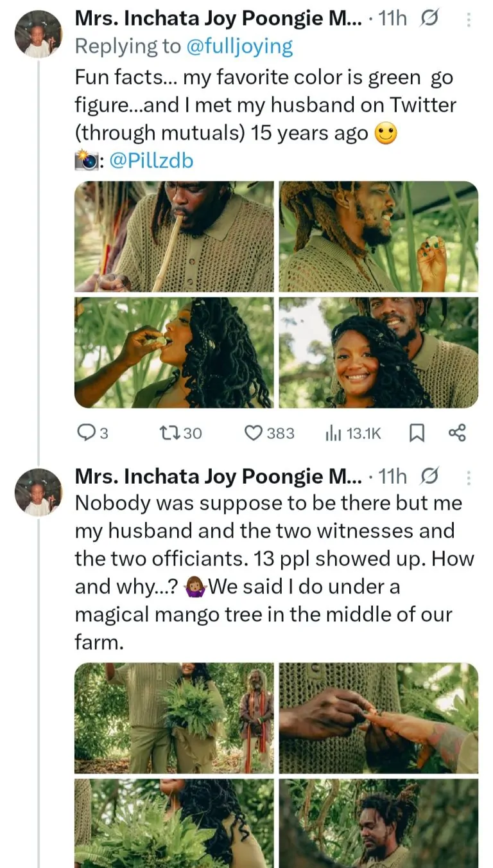
Task: Open replies on the favorite color tweet
Action: pyautogui.click(x=92, y=434)
